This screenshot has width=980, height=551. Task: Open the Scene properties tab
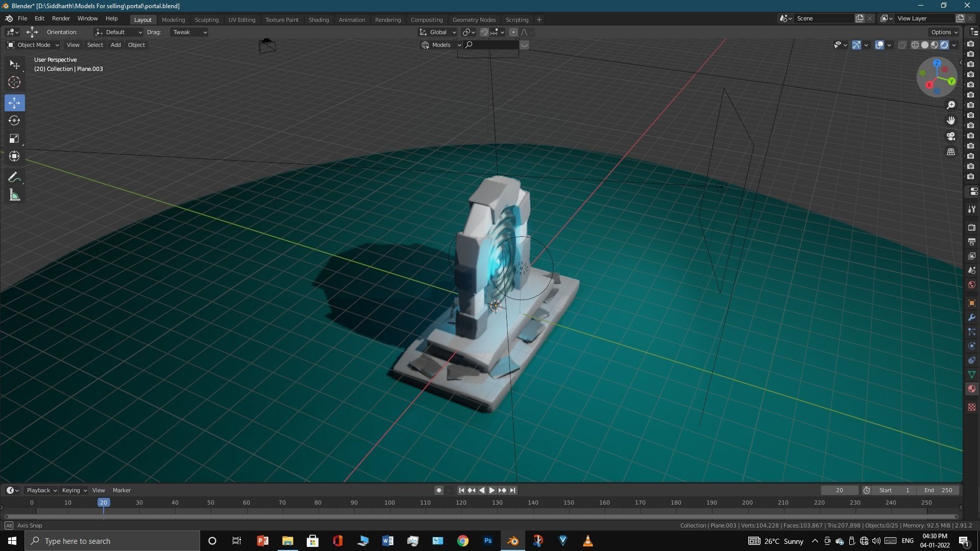(972, 270)
